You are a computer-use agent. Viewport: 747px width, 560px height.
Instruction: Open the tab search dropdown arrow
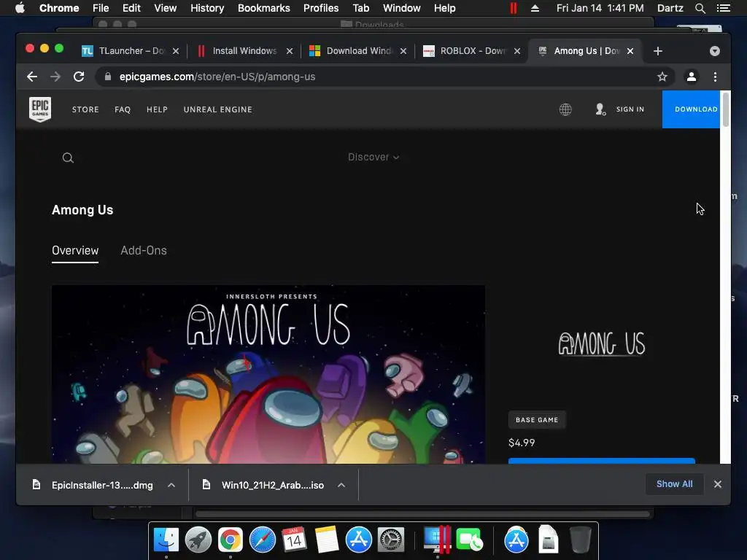tap(715, 51)
